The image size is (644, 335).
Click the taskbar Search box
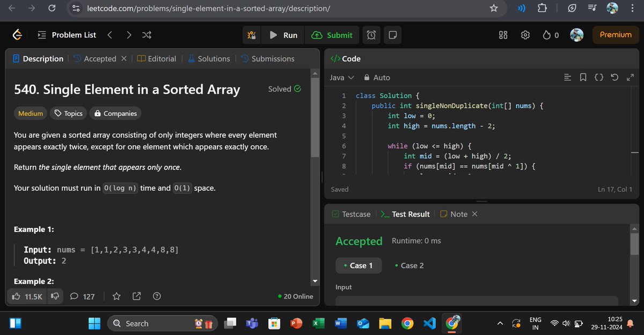click(163, 323)
